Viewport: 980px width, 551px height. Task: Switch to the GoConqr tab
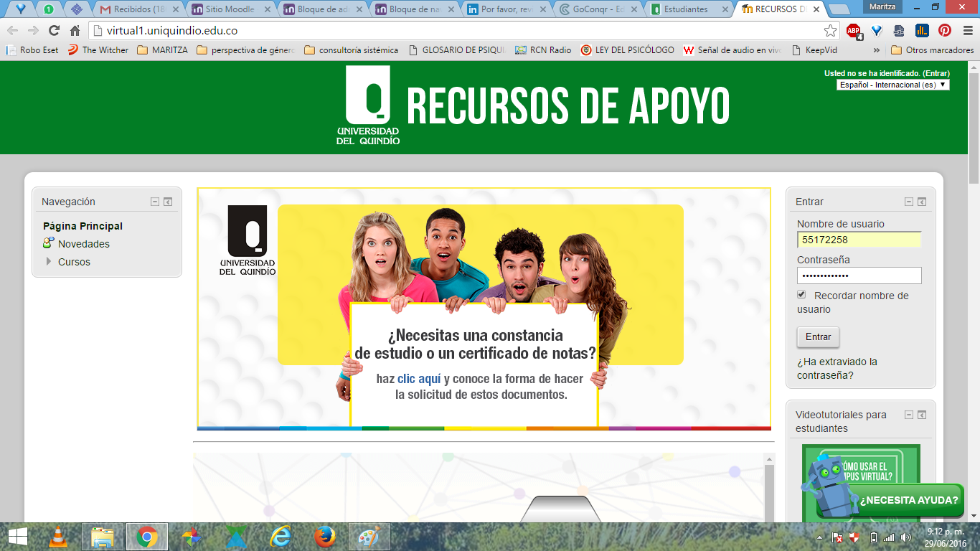coord(596,9)
